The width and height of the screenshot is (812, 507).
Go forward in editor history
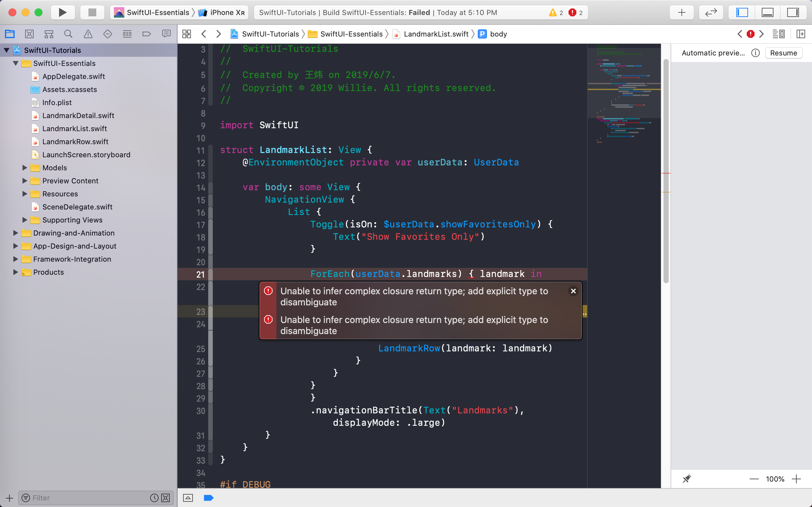[x=218, y=34]
